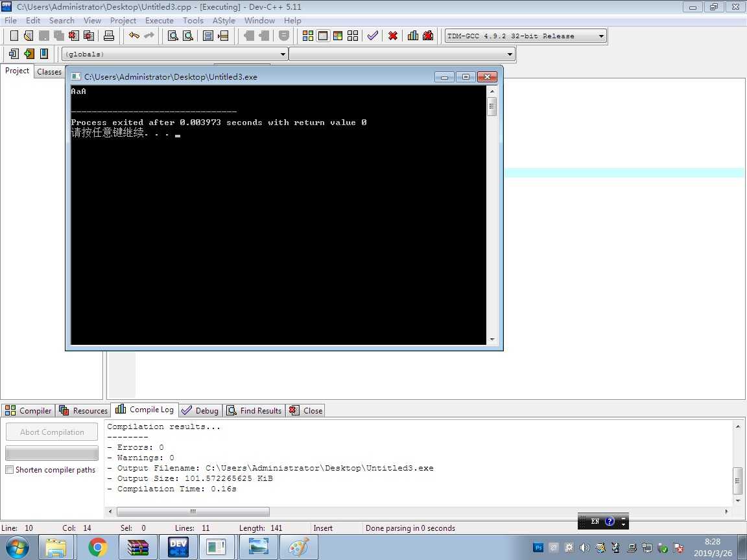Click the Compile icon with four colored squares
This screenshot has height=560, width=747.
pyautogui.click(x=308, y=36)
